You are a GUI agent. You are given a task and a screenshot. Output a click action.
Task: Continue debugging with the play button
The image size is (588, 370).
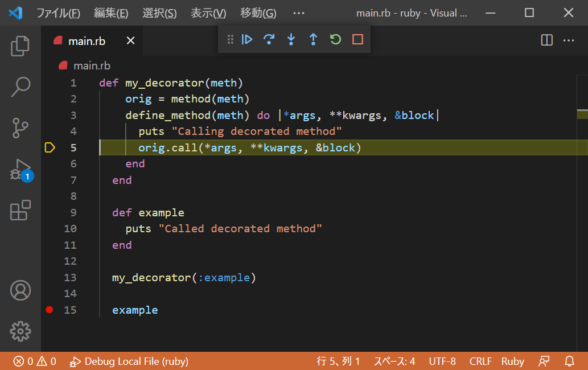point(246,39)
